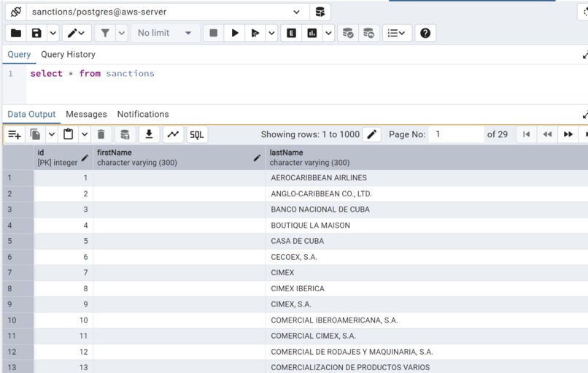The height and width of the screenshot is (373, 588).
Task: Select row number 12 header
Action: (x=18, y=352)
